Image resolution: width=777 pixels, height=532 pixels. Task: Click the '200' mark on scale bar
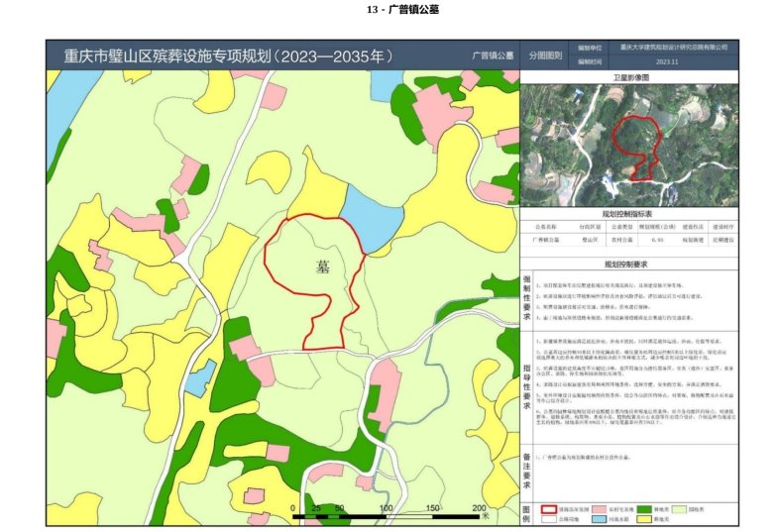pos(480,508)
